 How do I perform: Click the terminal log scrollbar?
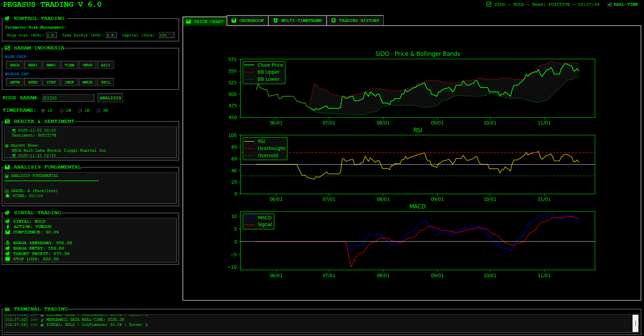coord(635,323)
